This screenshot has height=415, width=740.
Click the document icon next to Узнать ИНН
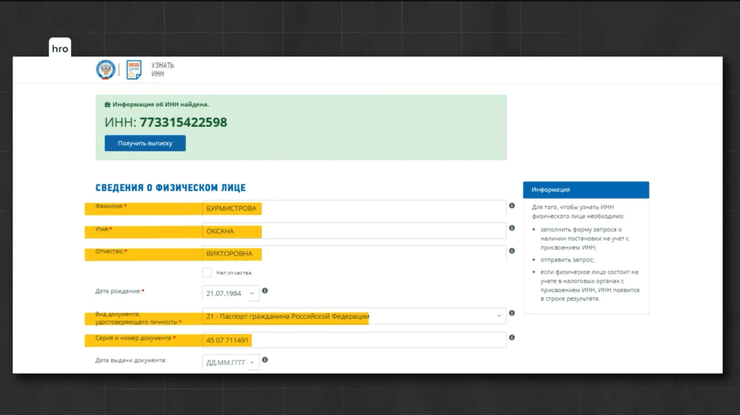[x=133, y=69]
